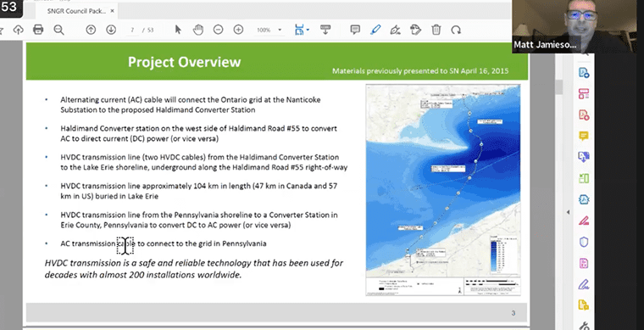This screenshot has height=330, width=644.
Task: Click the delete trash icon
Action: tap(436, 30)
